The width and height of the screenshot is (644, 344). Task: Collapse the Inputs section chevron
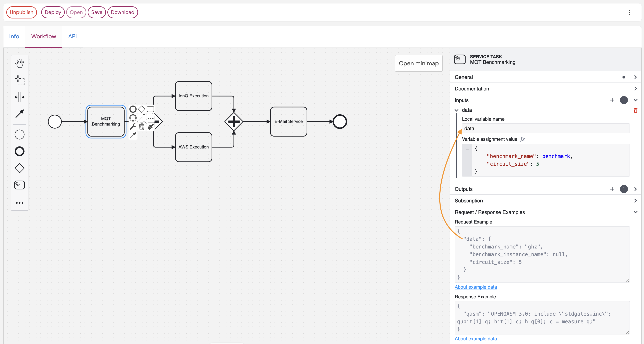point(636,100)
